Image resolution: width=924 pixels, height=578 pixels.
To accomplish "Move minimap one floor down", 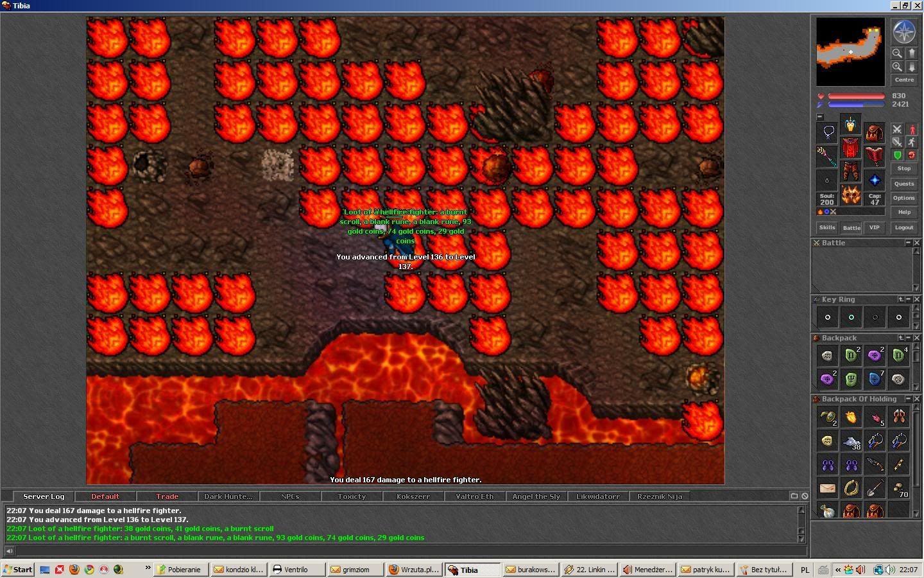I will (911, 67).
